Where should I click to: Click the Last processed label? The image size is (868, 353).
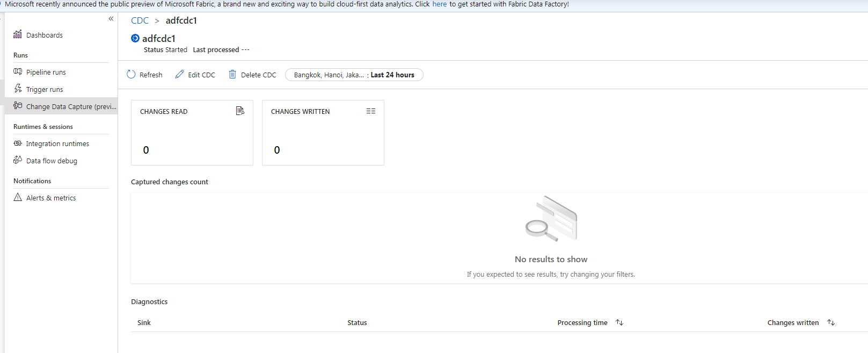(216, 49)
